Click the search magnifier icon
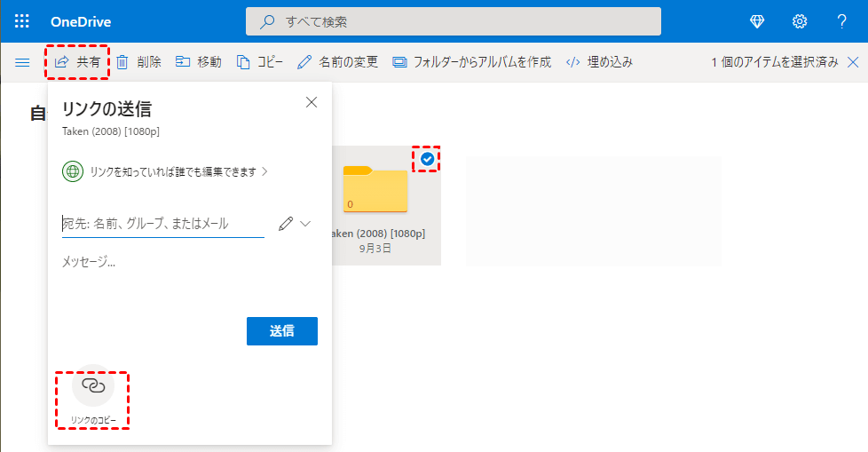The image size is (868, 452). point(267,21)
